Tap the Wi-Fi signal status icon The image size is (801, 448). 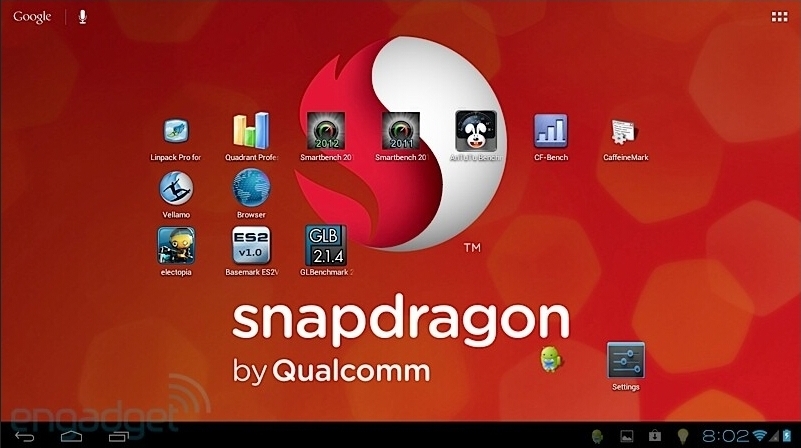click(x=760, y=436)
